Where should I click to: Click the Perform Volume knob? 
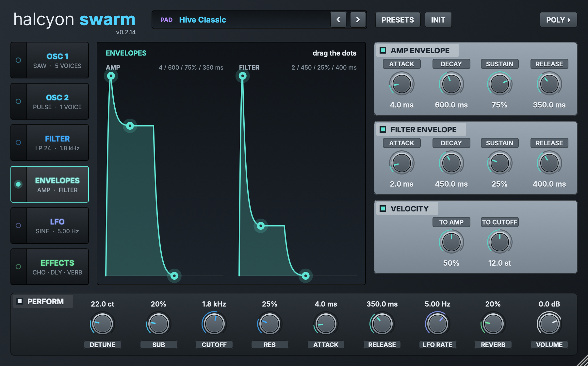click(x=549, y=324)
